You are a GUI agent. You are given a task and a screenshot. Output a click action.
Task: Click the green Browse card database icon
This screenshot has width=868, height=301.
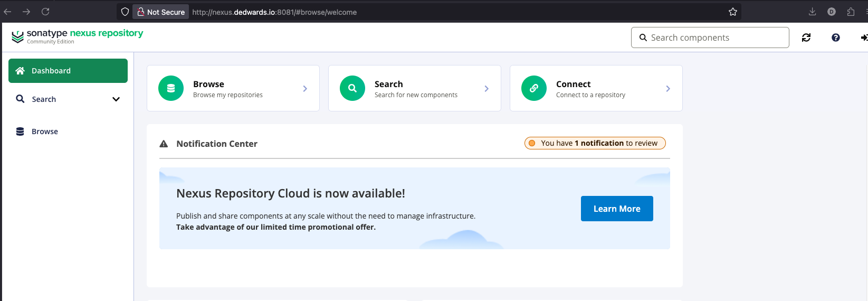(171, 88)
